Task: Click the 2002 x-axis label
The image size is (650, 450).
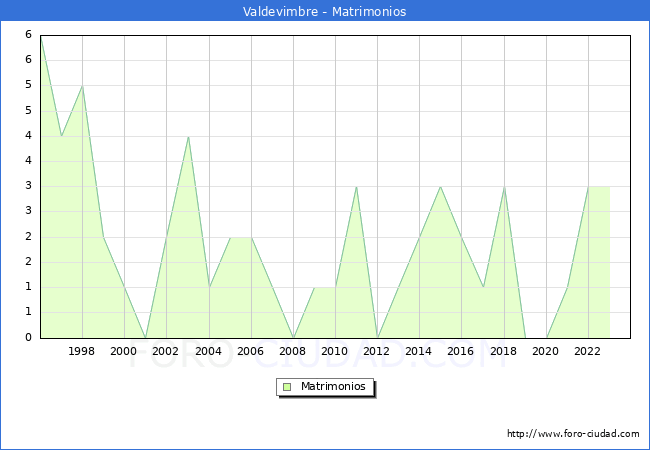Action: (x=165, y=351)
